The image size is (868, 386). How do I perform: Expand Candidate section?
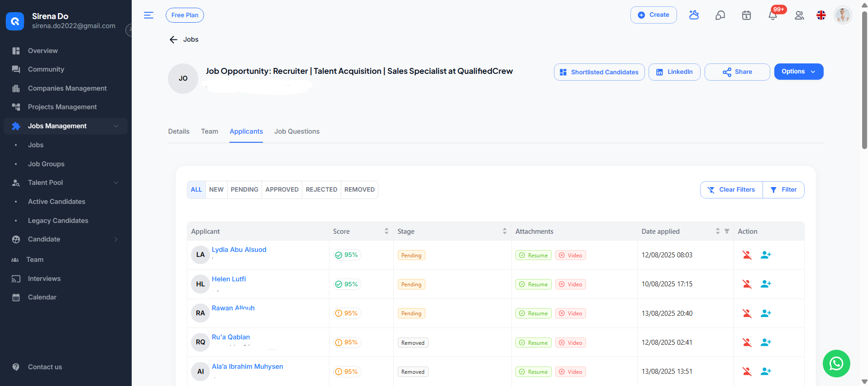click(x=66, y=239)
